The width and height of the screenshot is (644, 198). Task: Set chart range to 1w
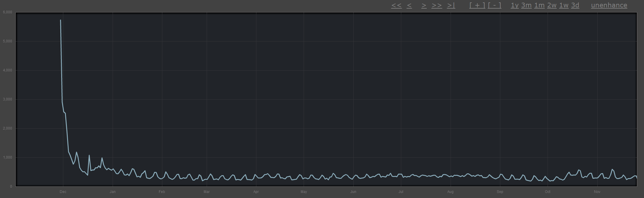tap(564, 5)
